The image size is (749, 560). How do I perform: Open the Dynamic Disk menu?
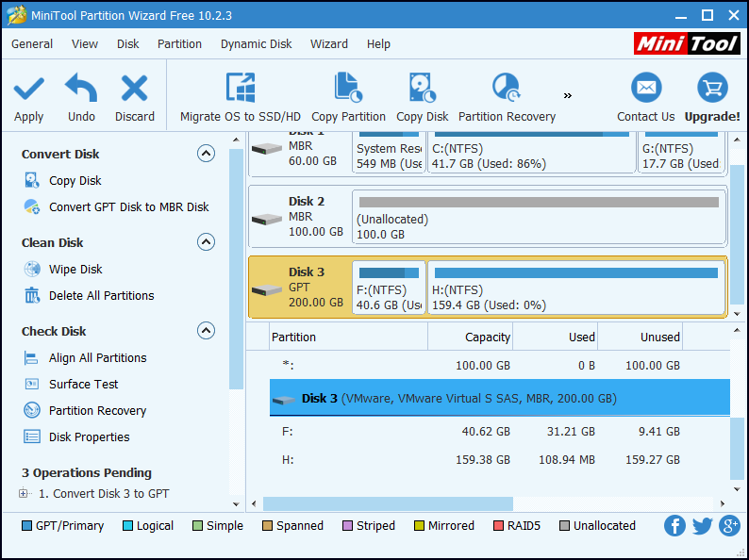point(256,44)
